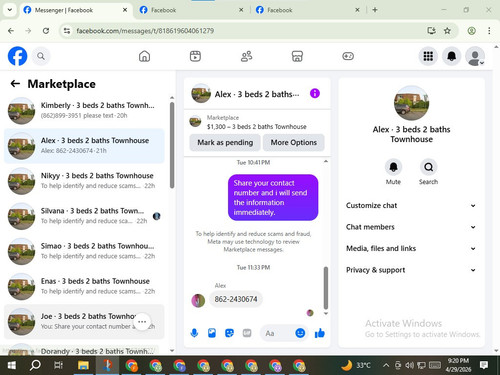This screenshot has height=375, width=500.
Task: Open Silvana's townhouse conversation
Action: [84, 216]
